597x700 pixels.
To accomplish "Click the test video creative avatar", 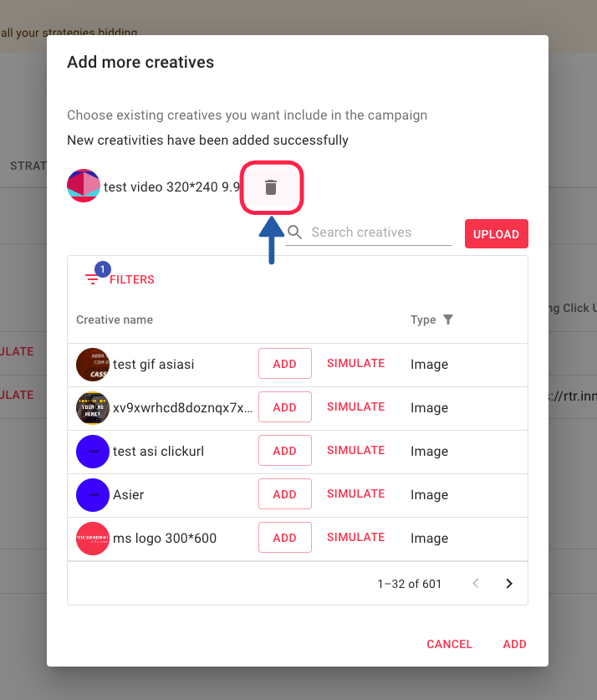I will click(x=84, y=186).
